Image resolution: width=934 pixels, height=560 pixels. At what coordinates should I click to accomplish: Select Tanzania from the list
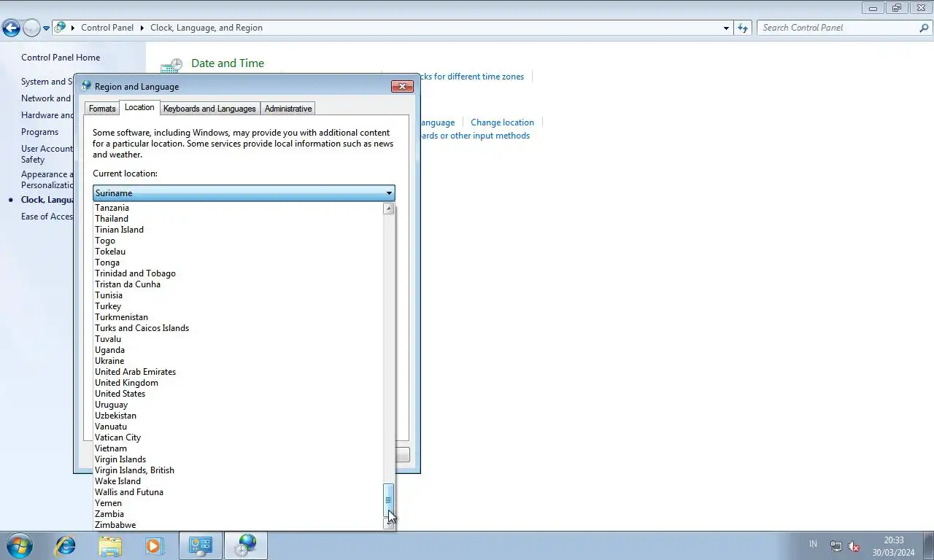click(x=239, y=208)
